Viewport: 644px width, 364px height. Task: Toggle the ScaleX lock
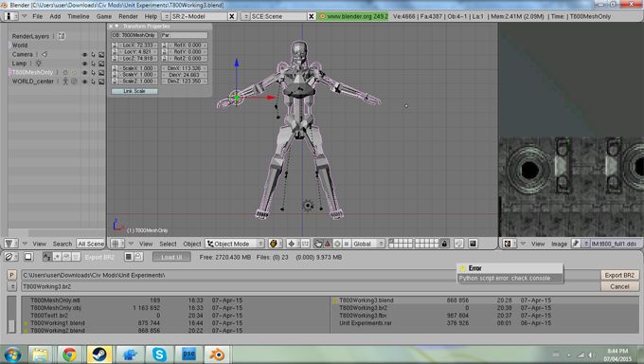coord(115,68)
